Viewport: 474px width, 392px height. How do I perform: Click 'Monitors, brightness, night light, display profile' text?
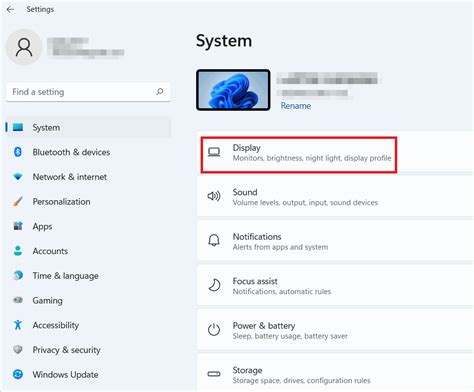pos(312,158)
